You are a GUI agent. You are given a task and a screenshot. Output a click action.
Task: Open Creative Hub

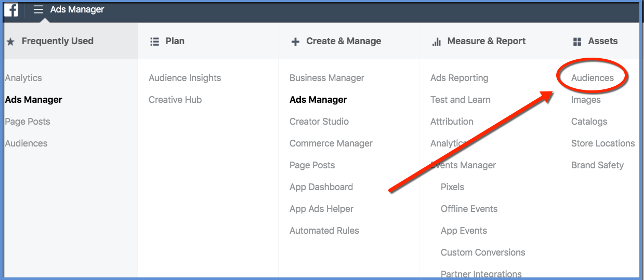click(x=175, y=100)
